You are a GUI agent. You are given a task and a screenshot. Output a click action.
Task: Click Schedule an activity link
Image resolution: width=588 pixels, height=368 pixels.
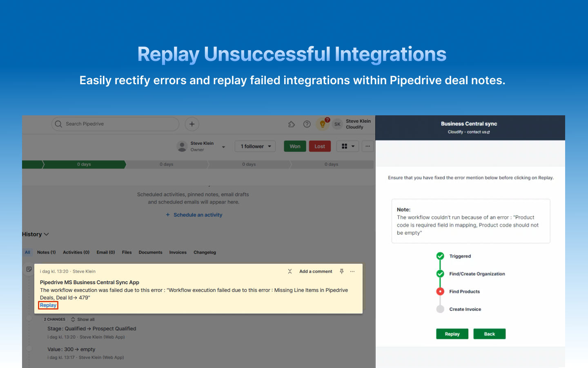194,215
